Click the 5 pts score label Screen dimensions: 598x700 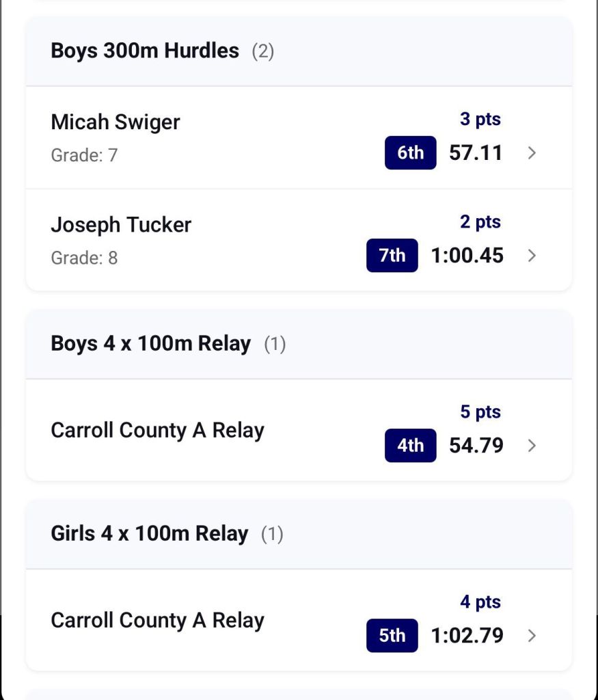[480, 412]
